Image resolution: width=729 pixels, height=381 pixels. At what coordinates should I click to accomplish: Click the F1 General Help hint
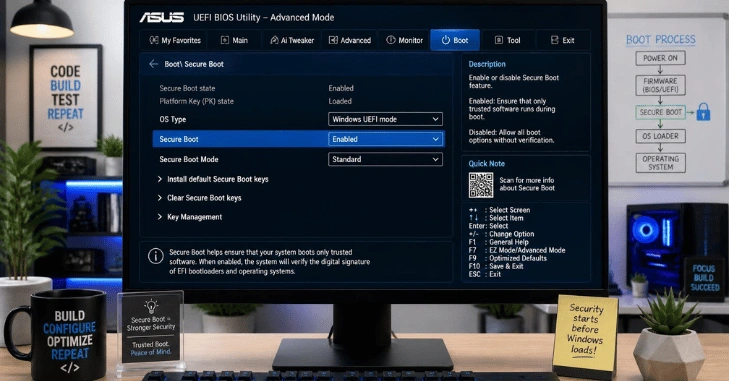[498, 242]
